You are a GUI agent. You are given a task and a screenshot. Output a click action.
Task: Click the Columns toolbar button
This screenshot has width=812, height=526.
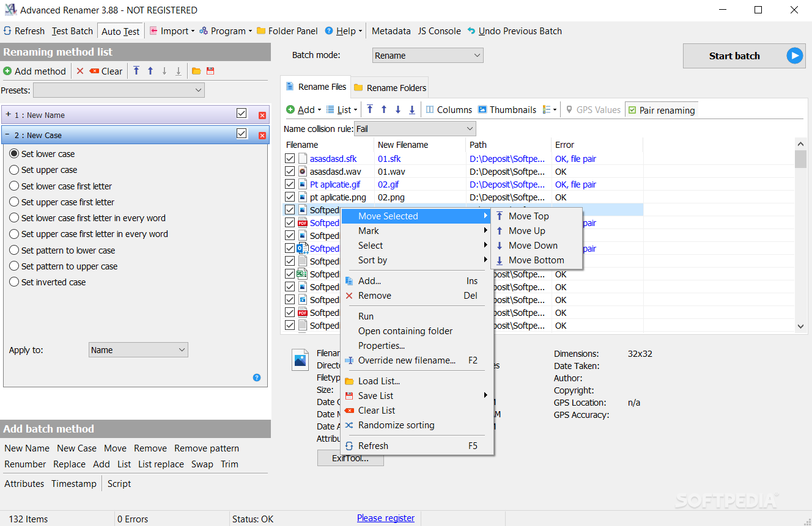click(448, 110)
